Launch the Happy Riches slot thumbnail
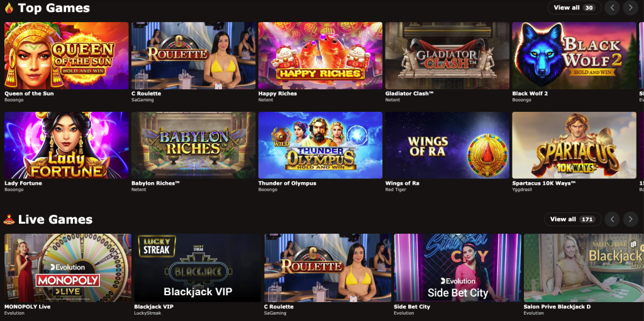 (x=320, y=55)
